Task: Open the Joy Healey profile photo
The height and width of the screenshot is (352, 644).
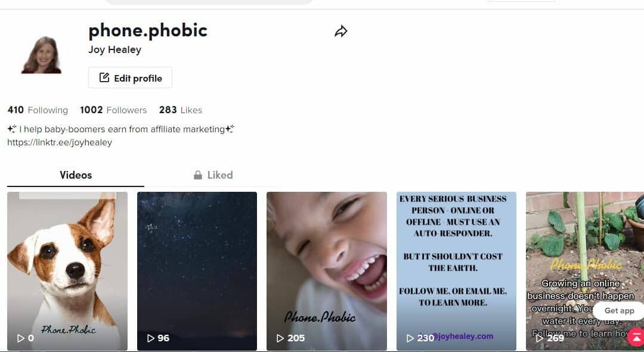Action: tap(42, 55)
